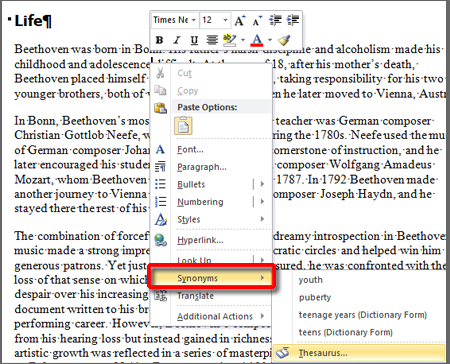Click the Cut scissors icon
450x364 pixels.
160,73
